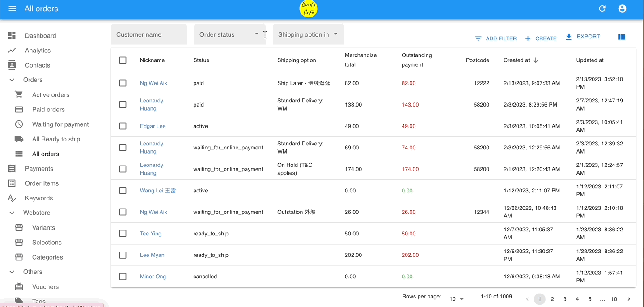Click the Active orders cart icon
644x307 pixels.
(19, 95)
